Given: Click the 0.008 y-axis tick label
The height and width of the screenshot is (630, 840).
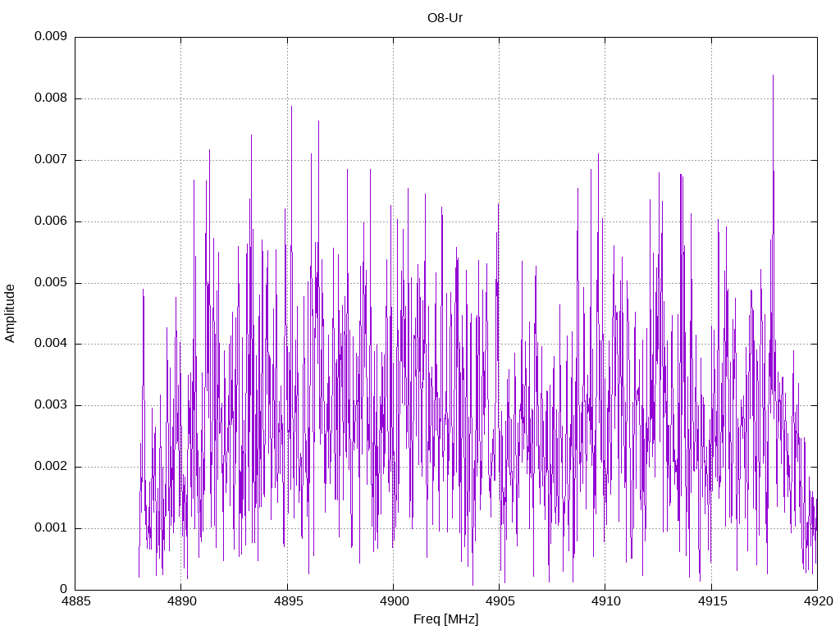Looking at the screenshot, I should [51, 98].
